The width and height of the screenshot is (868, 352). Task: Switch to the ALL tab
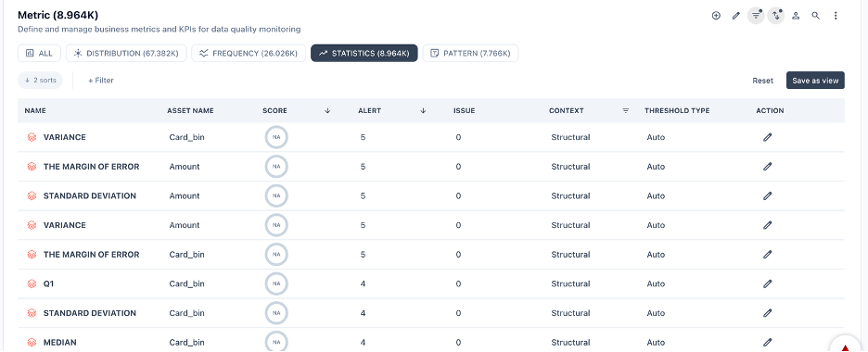coord(39,53)
